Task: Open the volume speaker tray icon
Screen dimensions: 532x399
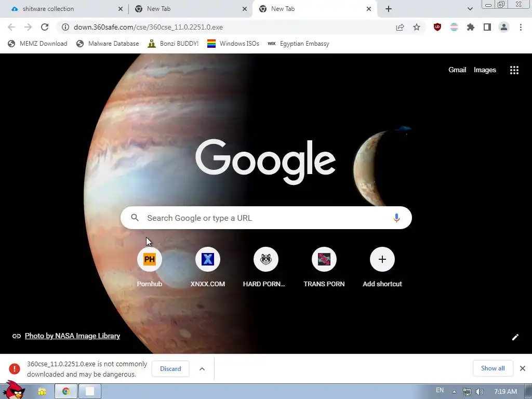Action: 480,392
